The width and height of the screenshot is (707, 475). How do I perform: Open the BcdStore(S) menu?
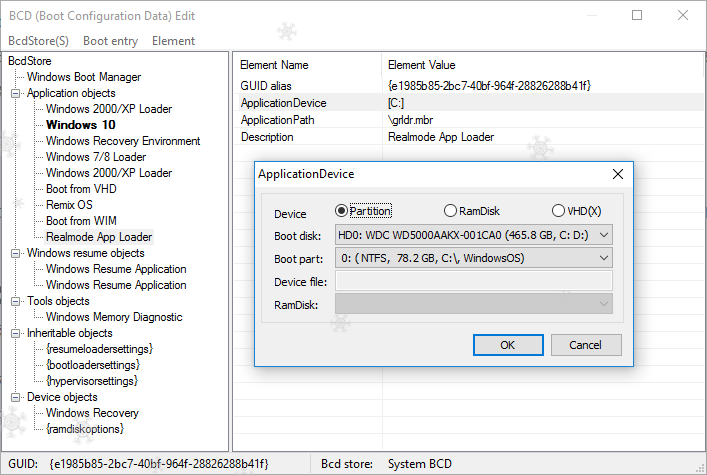(x=38, y=41)
